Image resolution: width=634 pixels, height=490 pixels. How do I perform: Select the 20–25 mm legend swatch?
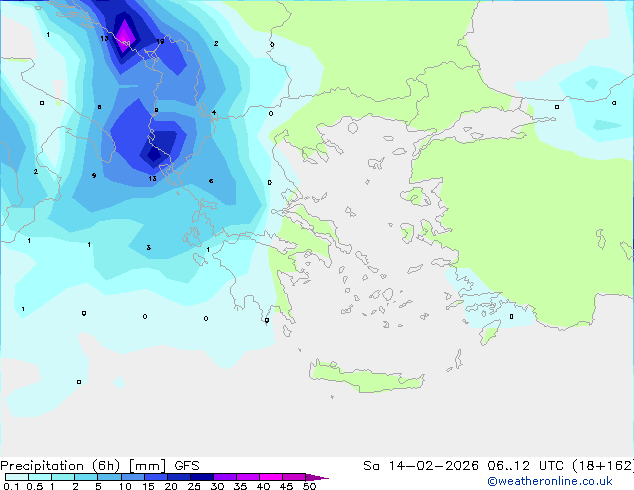(179, 477)
